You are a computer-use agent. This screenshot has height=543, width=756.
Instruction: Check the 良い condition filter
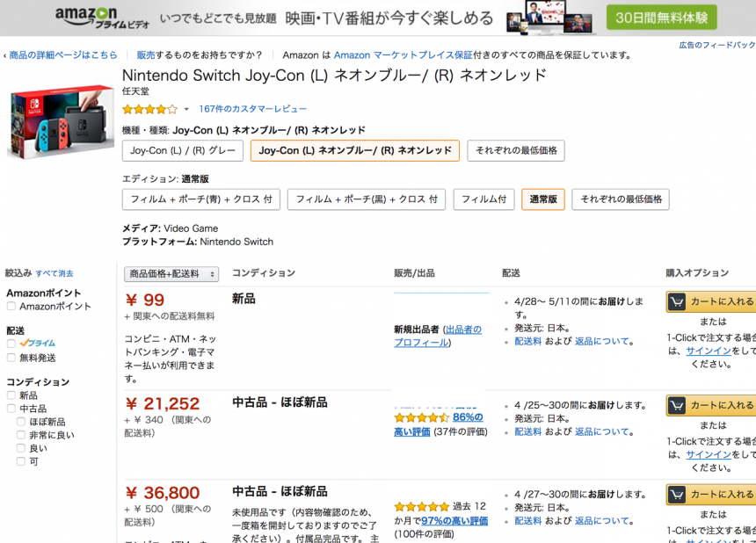click(x=21, y=448)
